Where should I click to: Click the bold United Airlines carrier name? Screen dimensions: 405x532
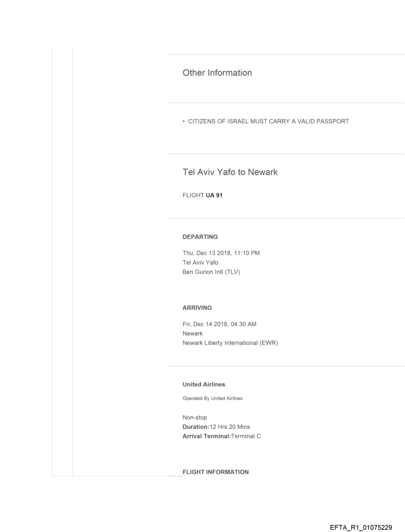pos(202,384)
